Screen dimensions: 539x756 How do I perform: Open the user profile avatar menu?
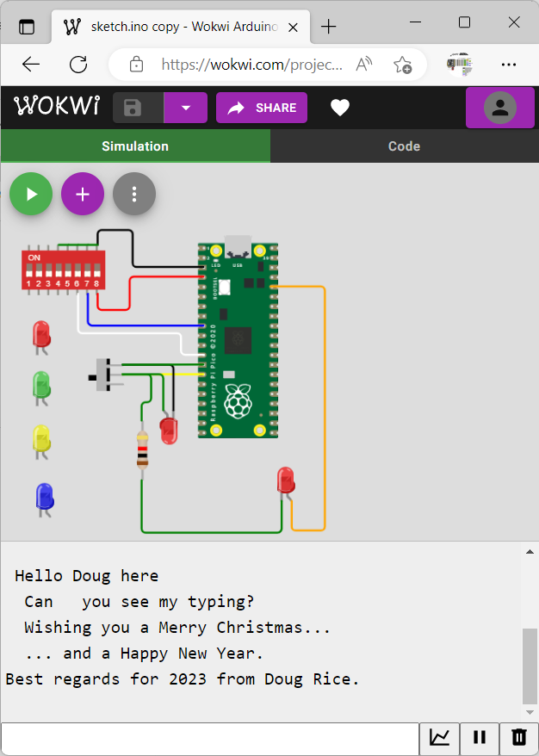coord(500,108)
